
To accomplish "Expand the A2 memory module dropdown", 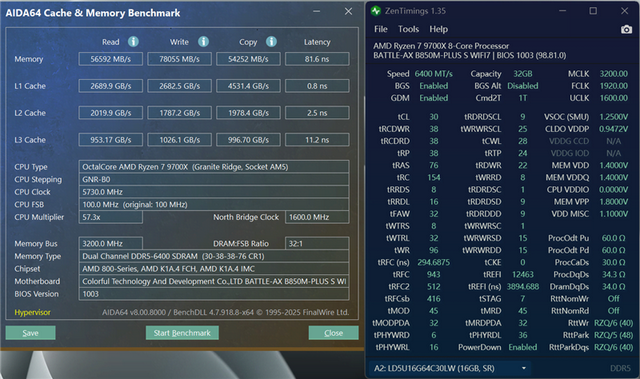I will [x=450, y=368].
